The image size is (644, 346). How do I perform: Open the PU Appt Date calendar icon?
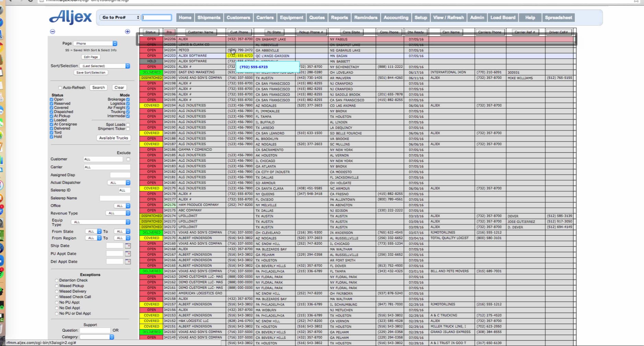tap(128, 254)
